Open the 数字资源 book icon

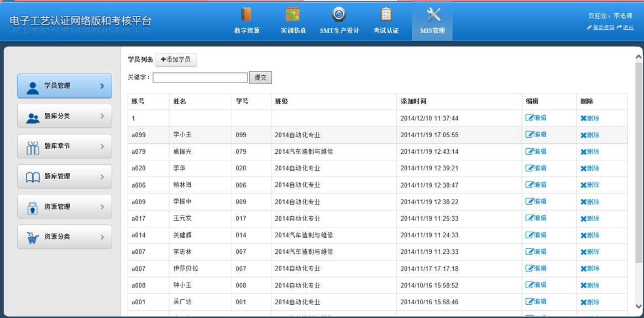click(x=247, y=14)
